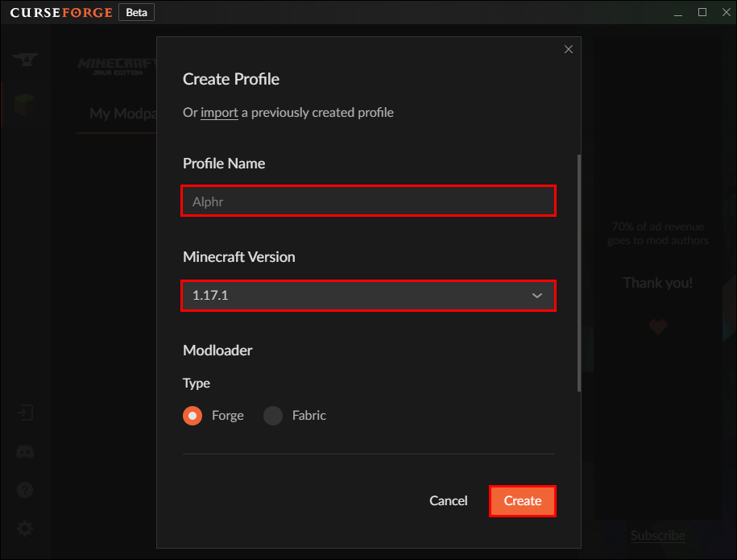Click the Subscribe link
Screen dimensions: 737x560
pos(657,535)
